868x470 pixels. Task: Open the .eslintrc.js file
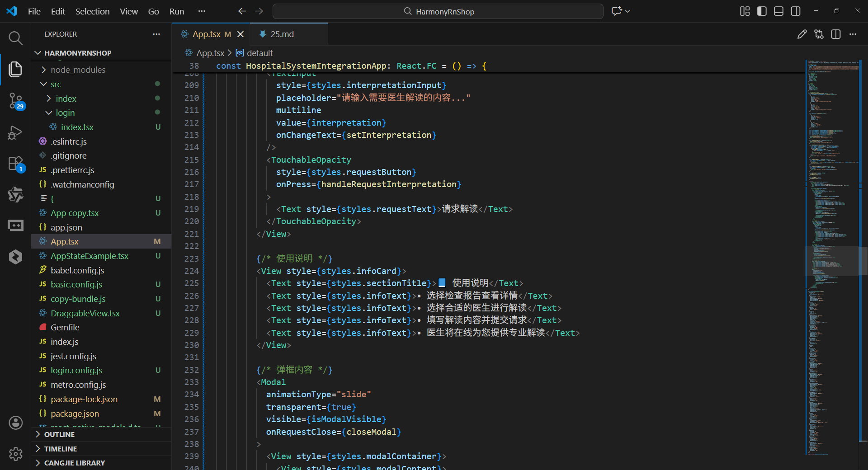pos(101,141)
